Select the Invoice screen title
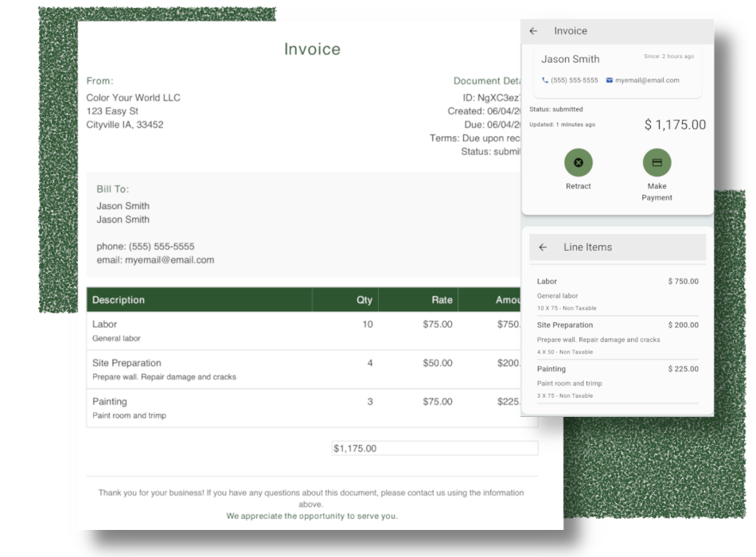Viewport: 756px width, 557px height. click(x=571, y=30)
